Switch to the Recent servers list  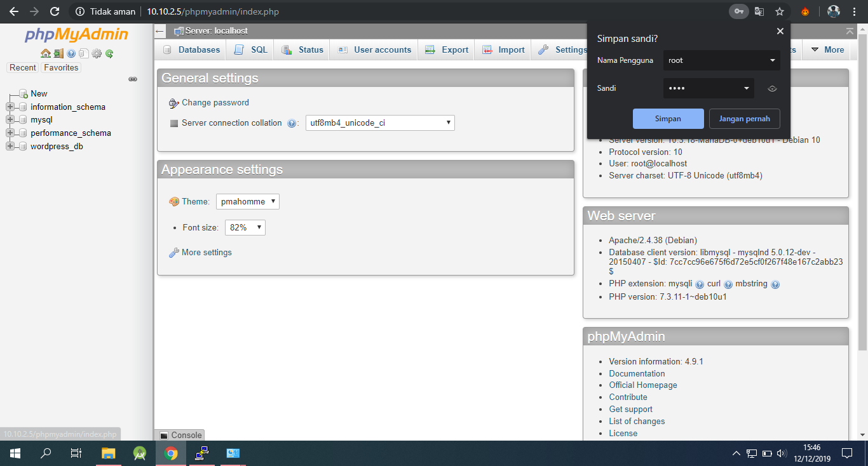point(22,67)
